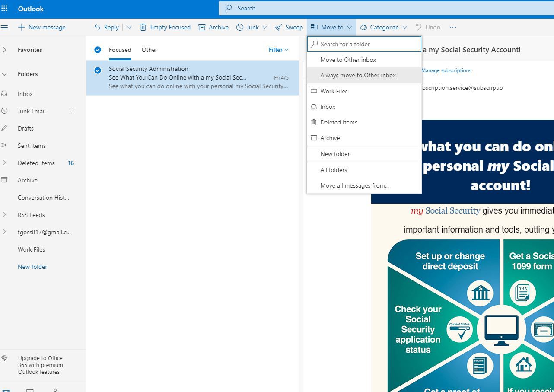This screenshot has height=392, width=554.
Task: Choose Work Files in the move menu
Action: click(364, 91)
